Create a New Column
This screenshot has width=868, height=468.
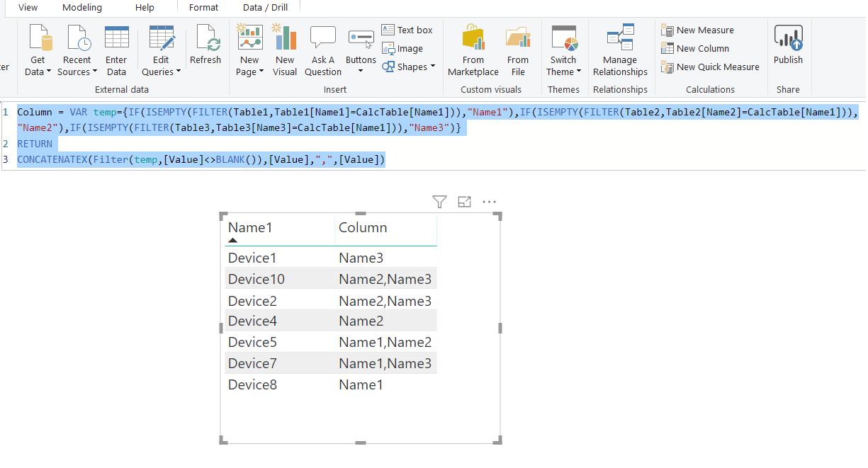pyautogui.click(x=695, y=49)
